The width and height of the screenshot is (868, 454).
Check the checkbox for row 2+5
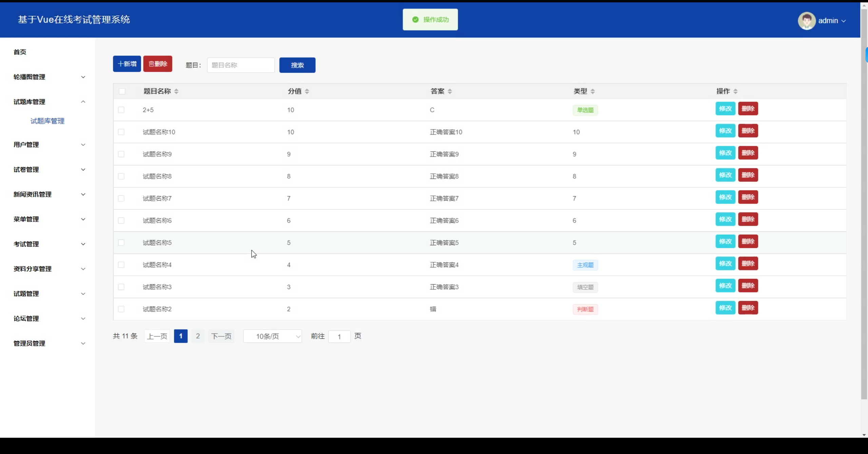(x=121, y=109)
